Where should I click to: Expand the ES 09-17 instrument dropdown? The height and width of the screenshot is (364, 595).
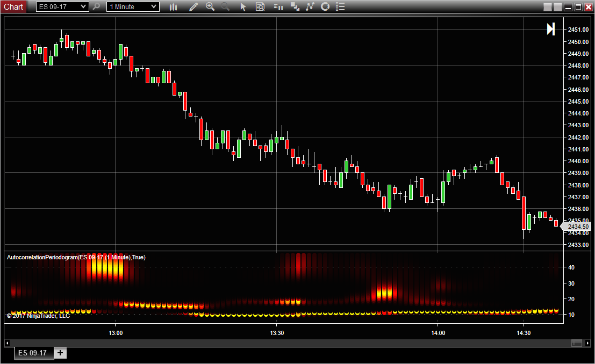[x=62, y=7]
